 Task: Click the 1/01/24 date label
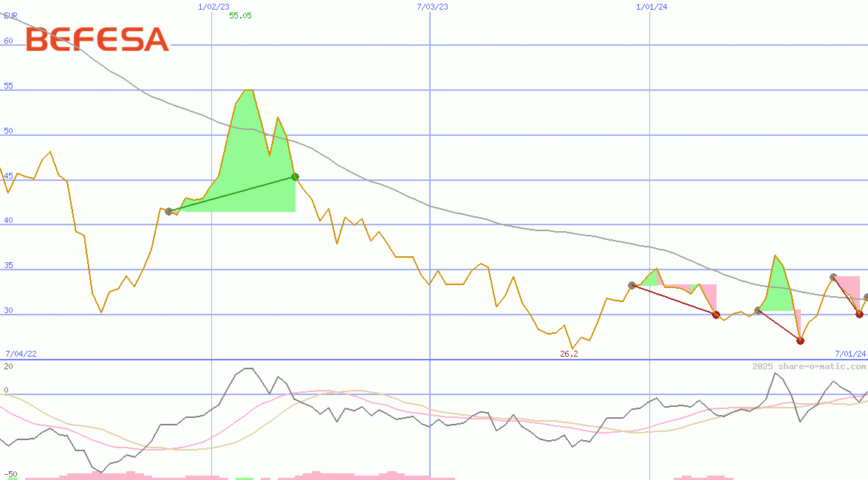tap(652, 7)
